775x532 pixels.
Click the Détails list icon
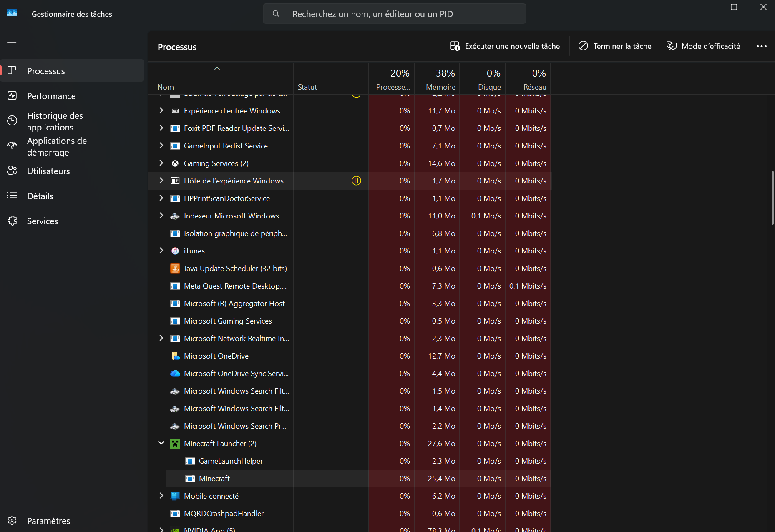(x=12, y=196)
